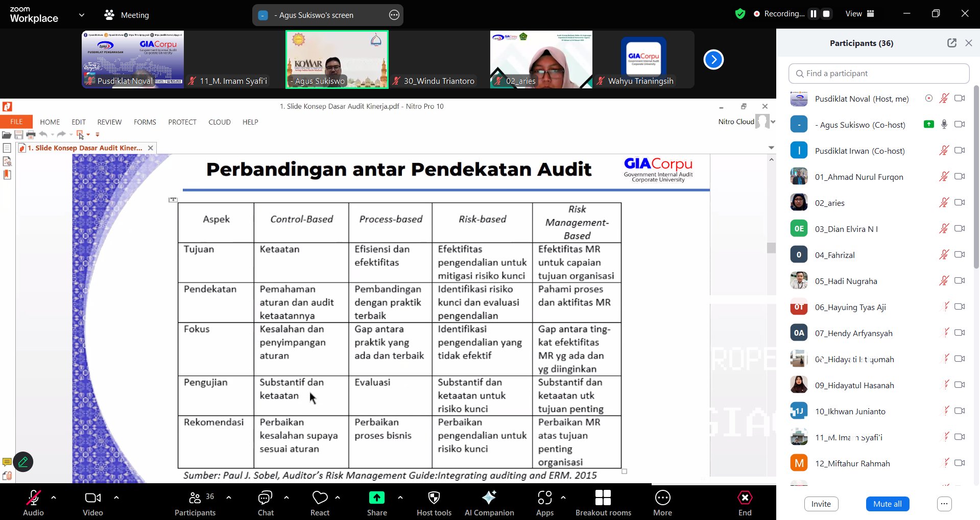Click the Mute all button

(x=887, y=504)
